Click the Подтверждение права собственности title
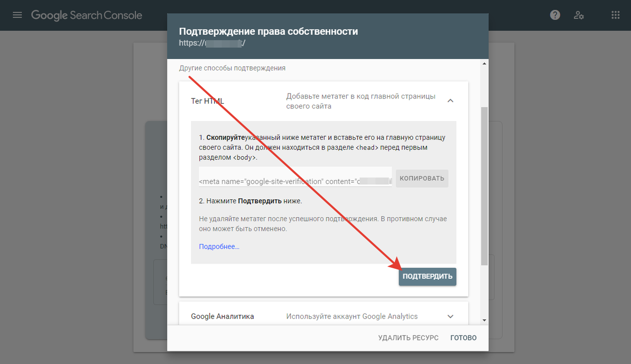The height and width of the screenshot is (364, 631). point(268,32)
